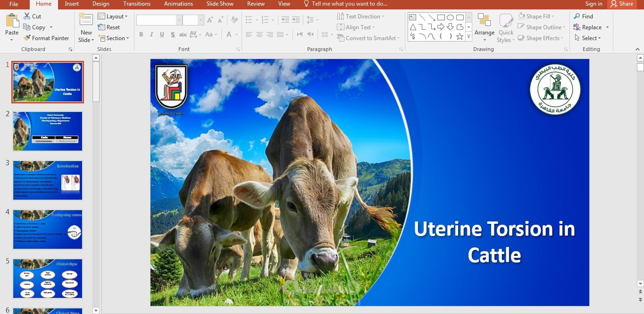This screenshot has height=314, width=644.
Task: Open the font size dropdown
Action: (201, 20)
